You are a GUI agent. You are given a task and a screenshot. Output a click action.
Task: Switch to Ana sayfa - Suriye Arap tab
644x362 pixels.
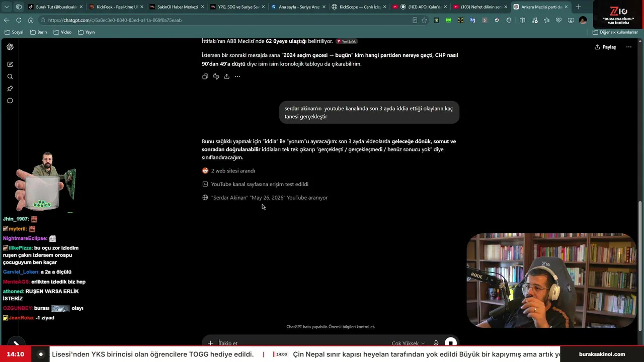pos(298,7)
